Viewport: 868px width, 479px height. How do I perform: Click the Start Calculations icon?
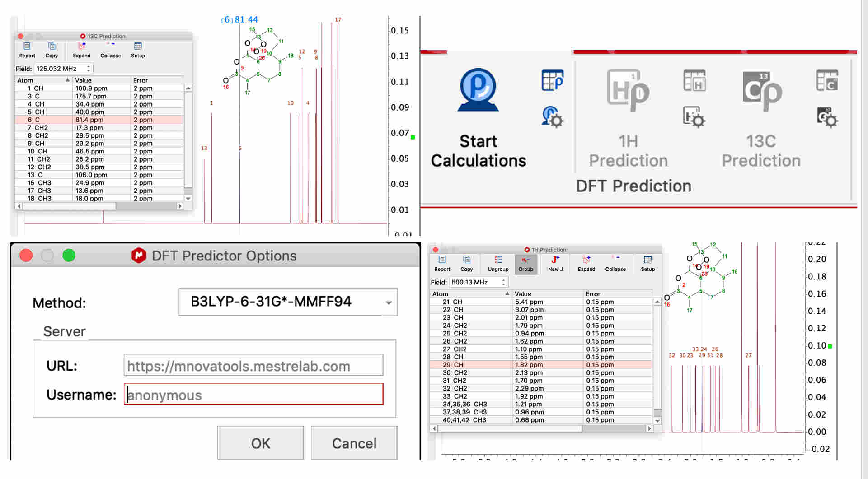click(x=478, y=90)
